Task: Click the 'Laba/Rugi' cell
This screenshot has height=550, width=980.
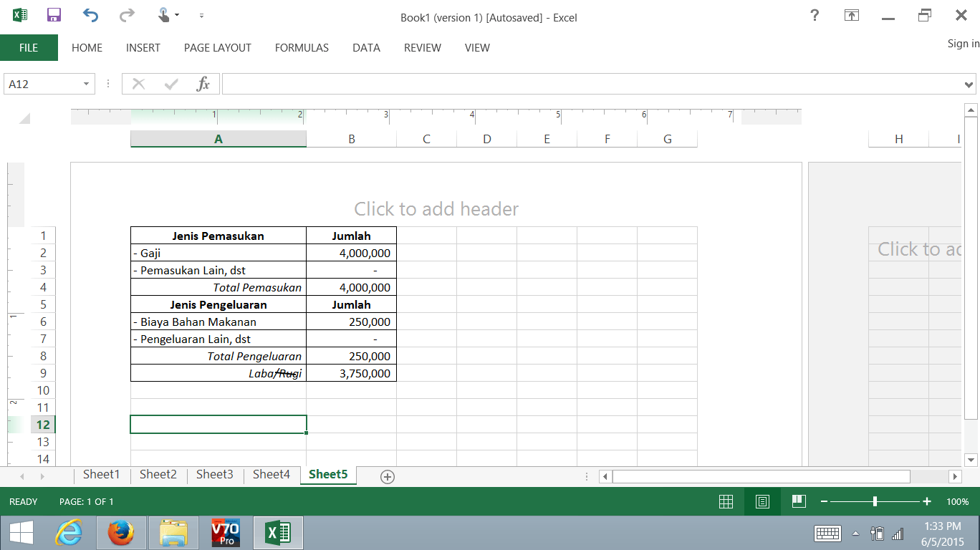Action: (218, 373)
